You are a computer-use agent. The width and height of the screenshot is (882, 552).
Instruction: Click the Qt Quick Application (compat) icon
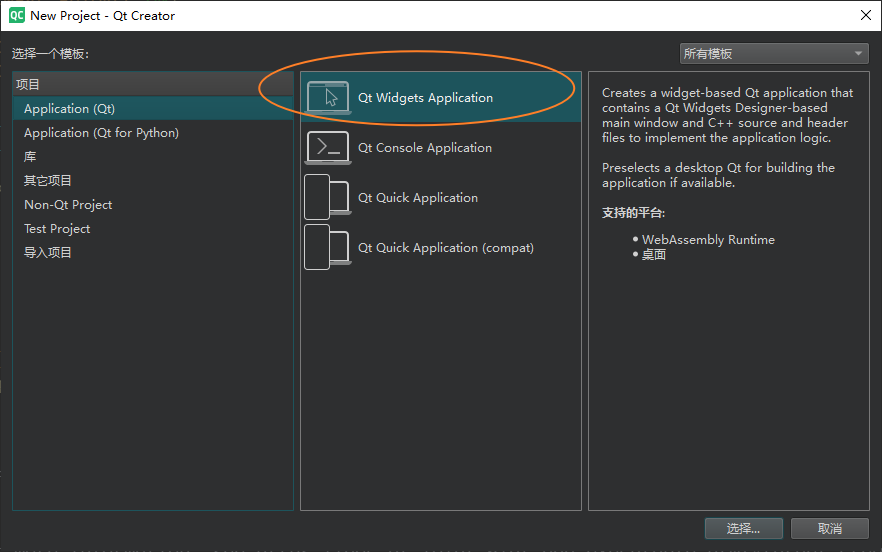[328, 248]
